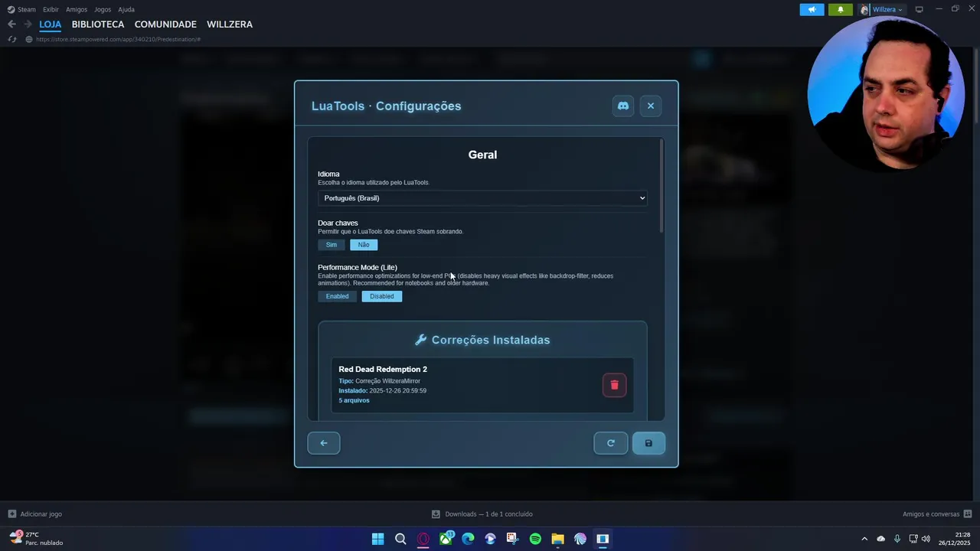Image resolution: width=980 pixels, height=551 pixels.
Task: Click the OneDrive cloud tray icon
Action: point(880,539)
